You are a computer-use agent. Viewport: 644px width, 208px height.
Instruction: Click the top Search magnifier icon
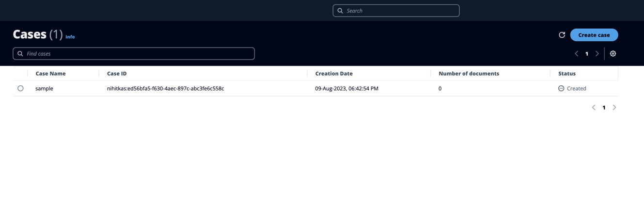[340, 11]
